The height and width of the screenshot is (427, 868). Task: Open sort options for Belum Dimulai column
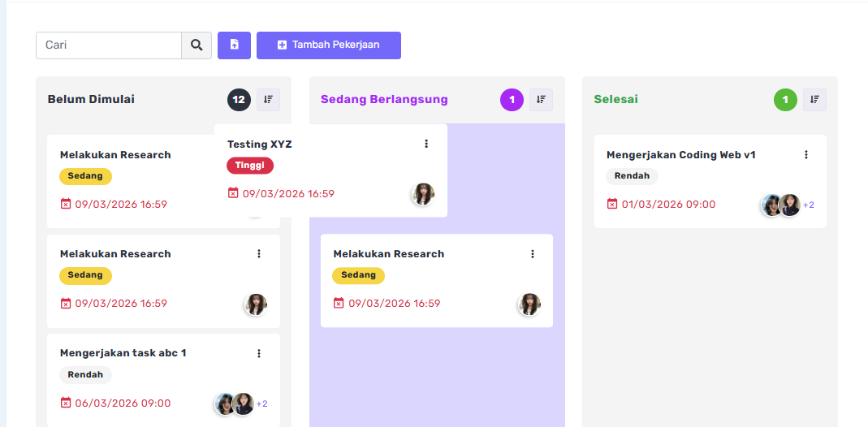268,100
